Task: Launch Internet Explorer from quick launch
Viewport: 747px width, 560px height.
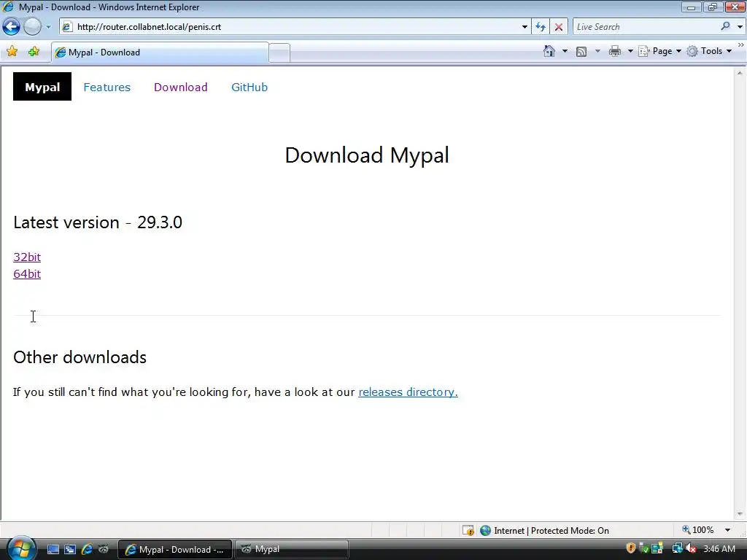Action: pos(87,550)
